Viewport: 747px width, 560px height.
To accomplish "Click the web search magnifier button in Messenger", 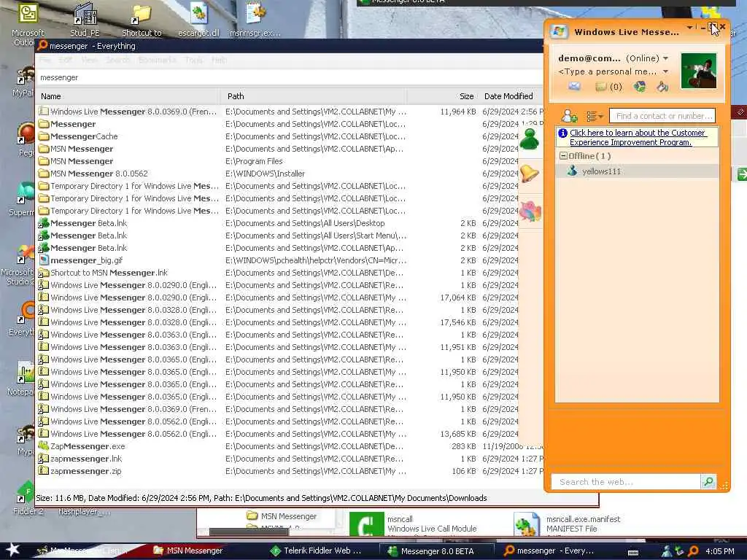I will (x=708, y=482).
